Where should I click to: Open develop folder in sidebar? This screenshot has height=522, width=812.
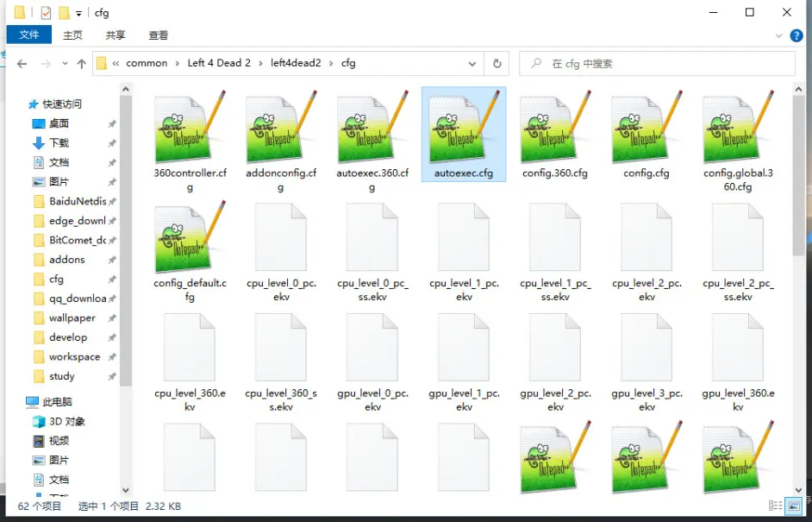coord(68,337)
